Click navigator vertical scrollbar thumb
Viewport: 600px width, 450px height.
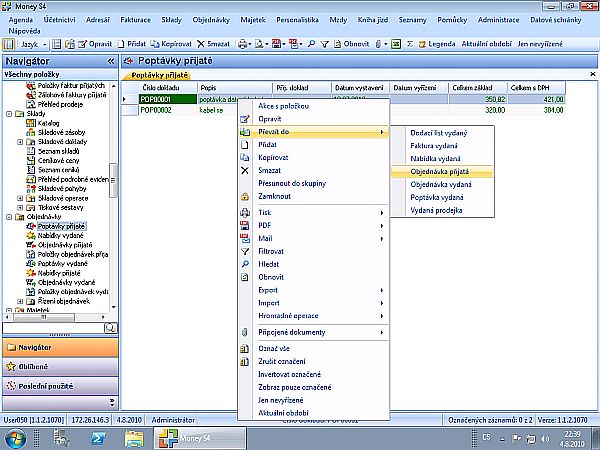coord(113,180)
